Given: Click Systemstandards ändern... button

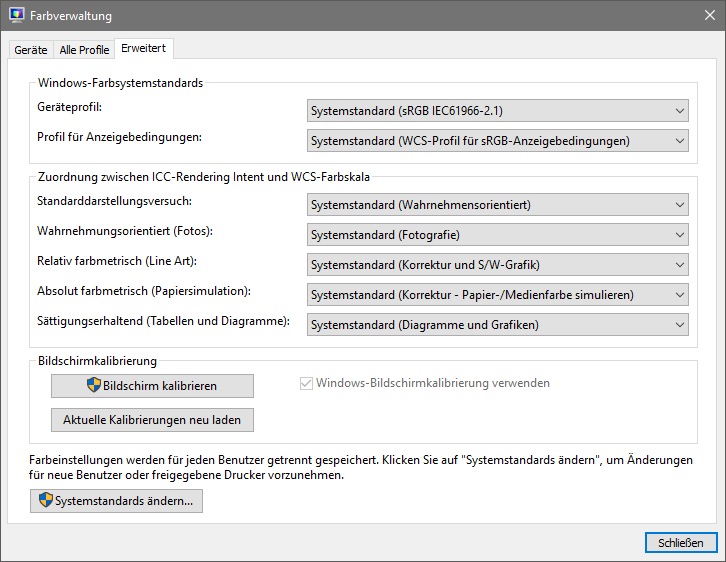Looking at the screenshot, I should tap(116, 501).
